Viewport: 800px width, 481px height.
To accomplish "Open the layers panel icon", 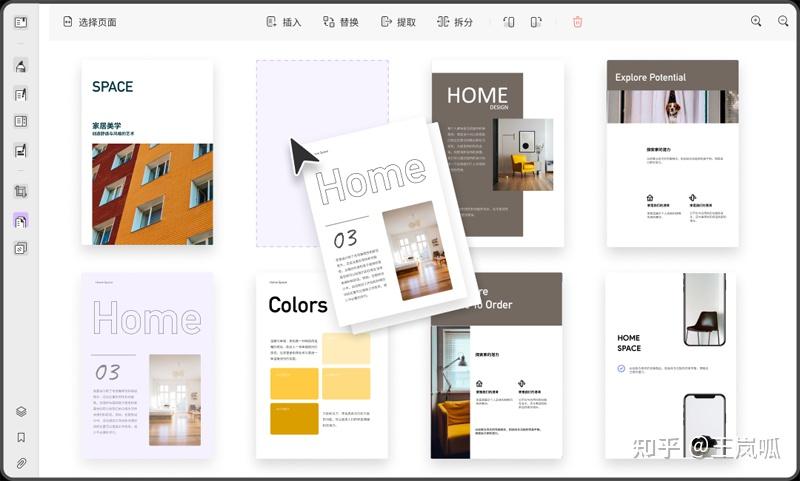I will click(x=21, y=411).
